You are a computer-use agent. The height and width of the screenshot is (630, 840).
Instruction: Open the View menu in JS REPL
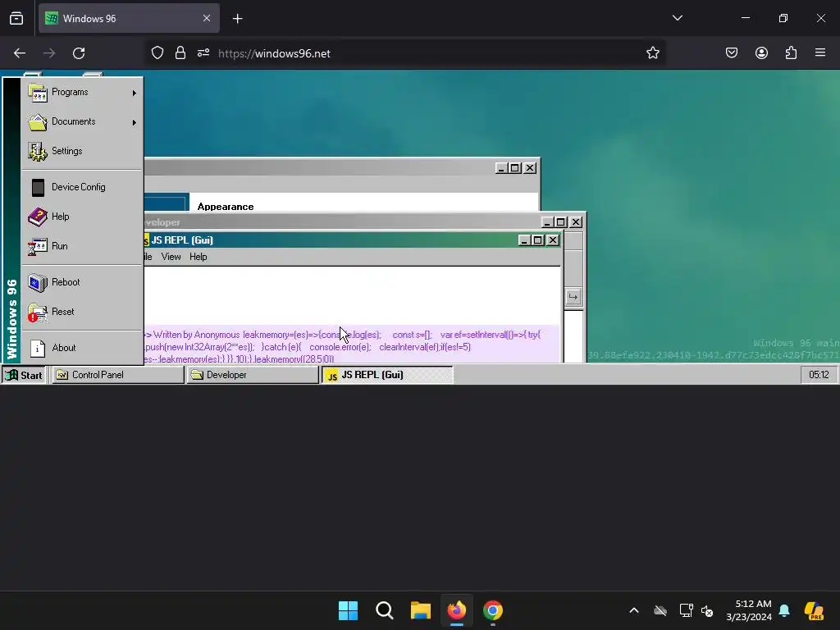point(171,257)
